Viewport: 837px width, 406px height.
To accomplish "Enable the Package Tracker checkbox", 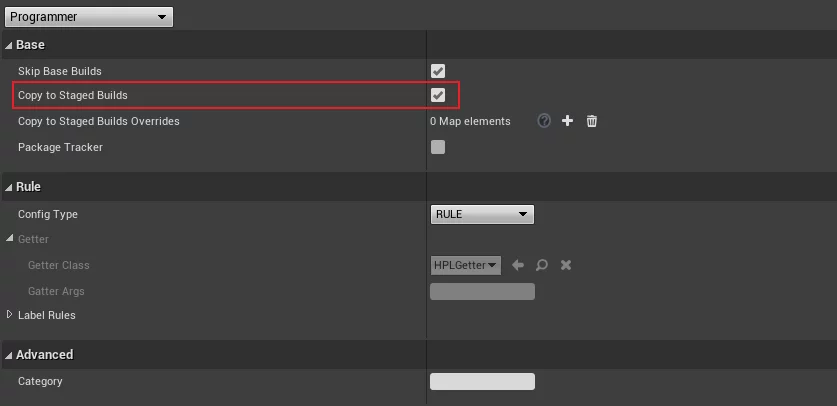I will click(x=438, y=147).
